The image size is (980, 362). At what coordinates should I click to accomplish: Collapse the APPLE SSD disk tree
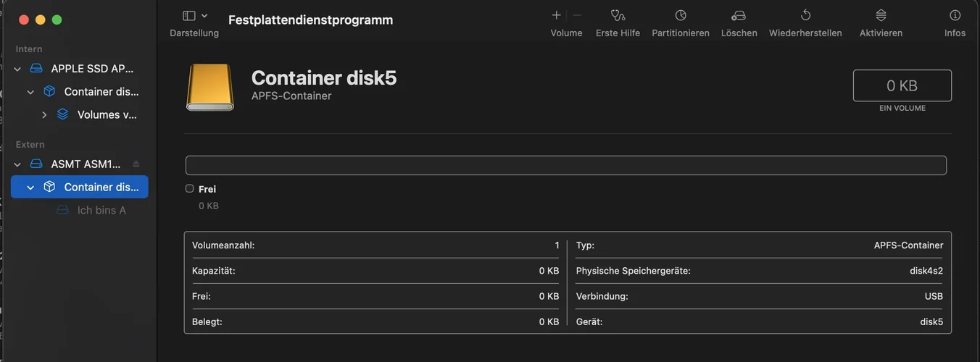point(17,70)
